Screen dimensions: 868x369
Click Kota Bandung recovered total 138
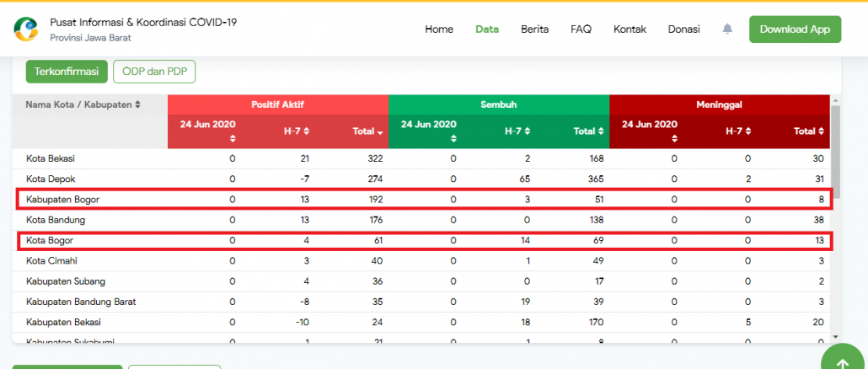coord(597,220)
